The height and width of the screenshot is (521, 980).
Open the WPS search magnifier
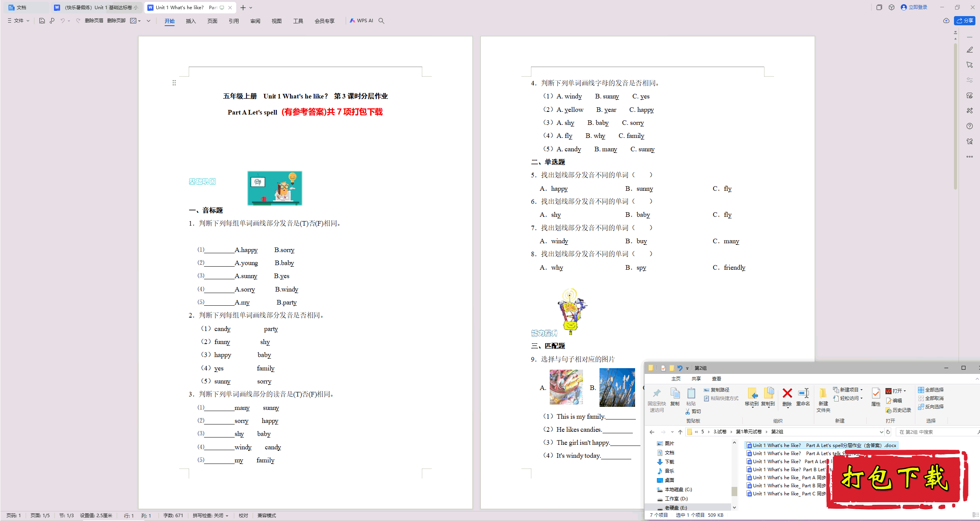click(x=381, y=21)
